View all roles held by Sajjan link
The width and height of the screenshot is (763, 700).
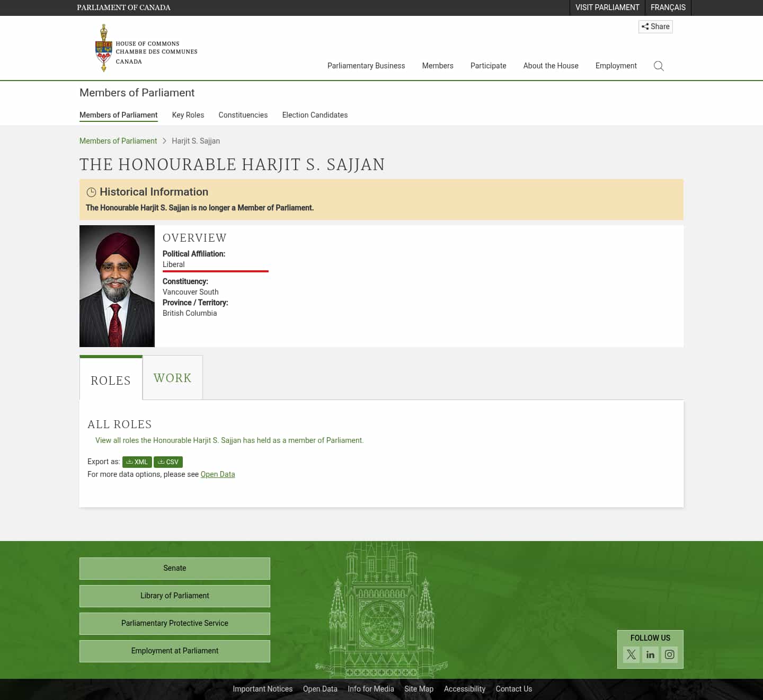click(x=229, y=440)
